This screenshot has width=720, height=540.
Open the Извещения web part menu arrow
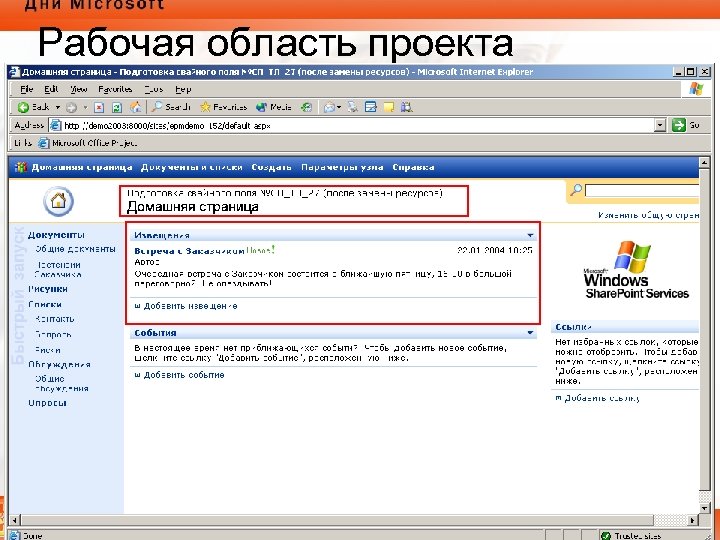pyautogui.click(x=530, y=236)
